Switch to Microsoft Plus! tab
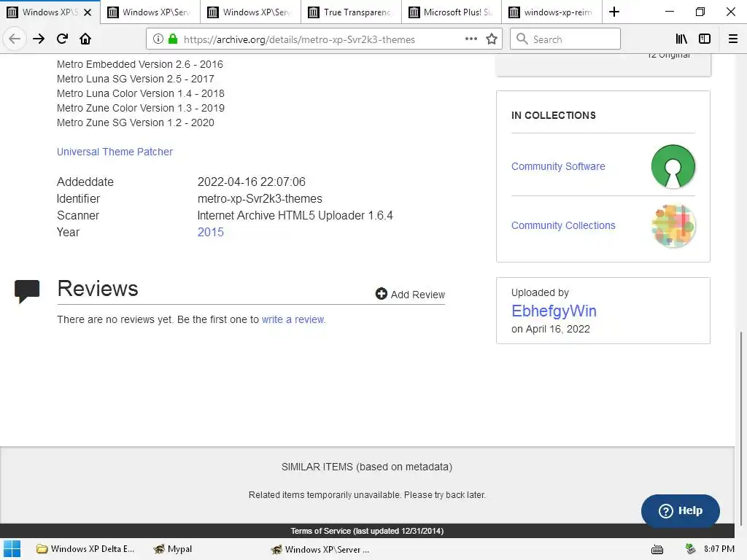Viewport: 747px width, 560px height. pos(452,12)
